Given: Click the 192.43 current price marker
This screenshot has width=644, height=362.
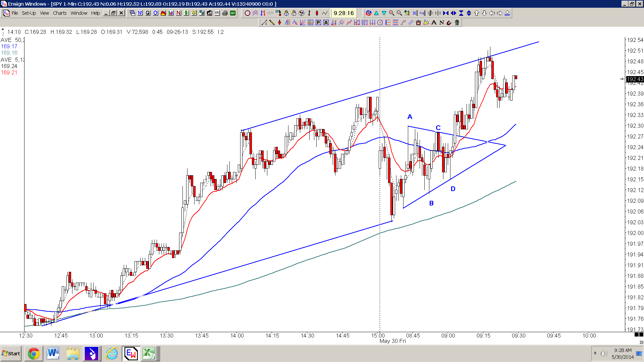Looking at the screenshot, I should click(x=635, y=79).
